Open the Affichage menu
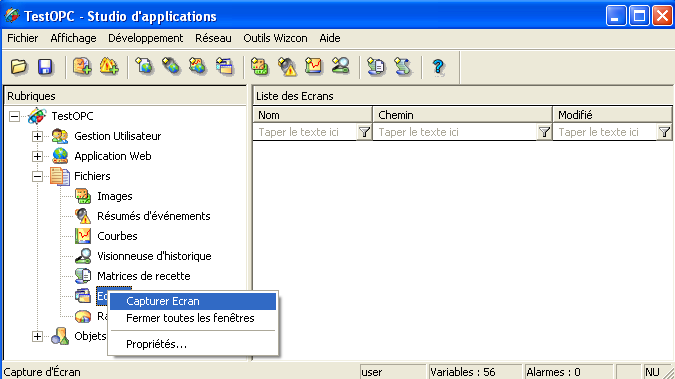 [x=73, y=38]
